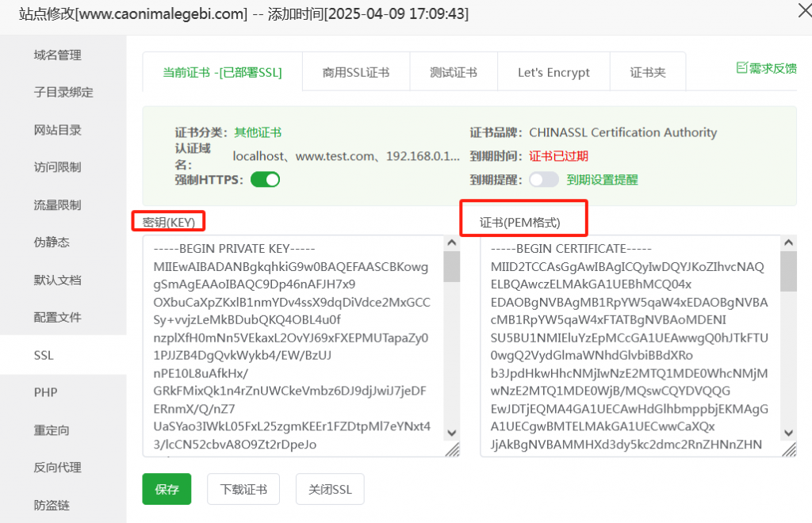Switch to Let's Encrypt tab
Screen dimensions: 812x523
[x=553, y=72]
